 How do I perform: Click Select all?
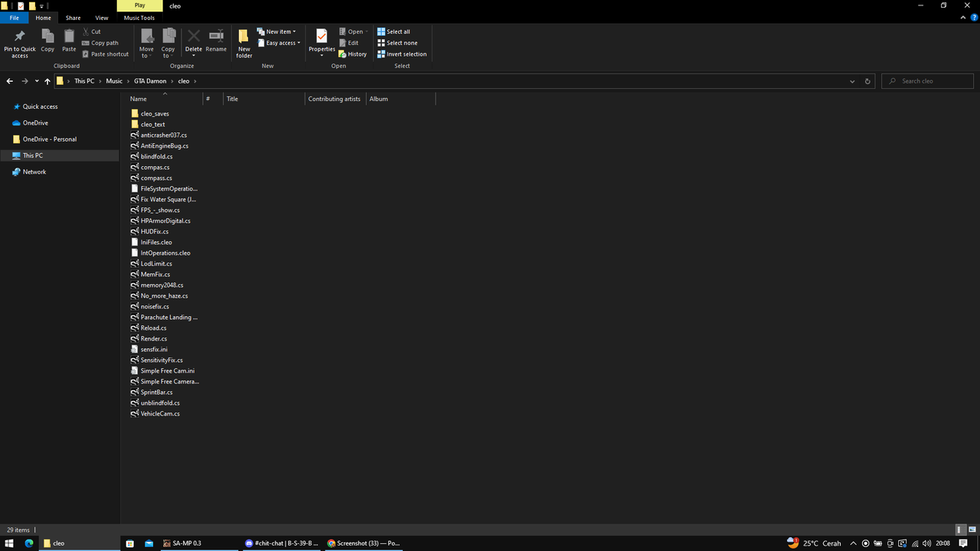394,31
